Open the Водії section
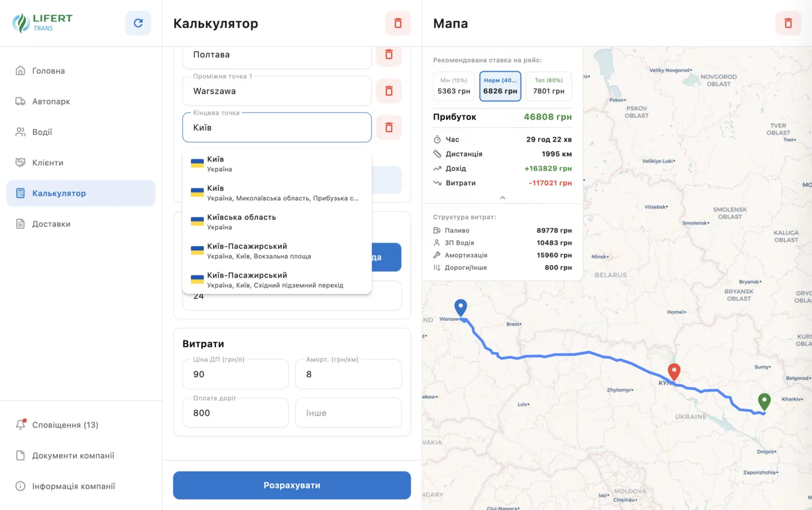This screenshot has height=510, width=812. (81, 132)
